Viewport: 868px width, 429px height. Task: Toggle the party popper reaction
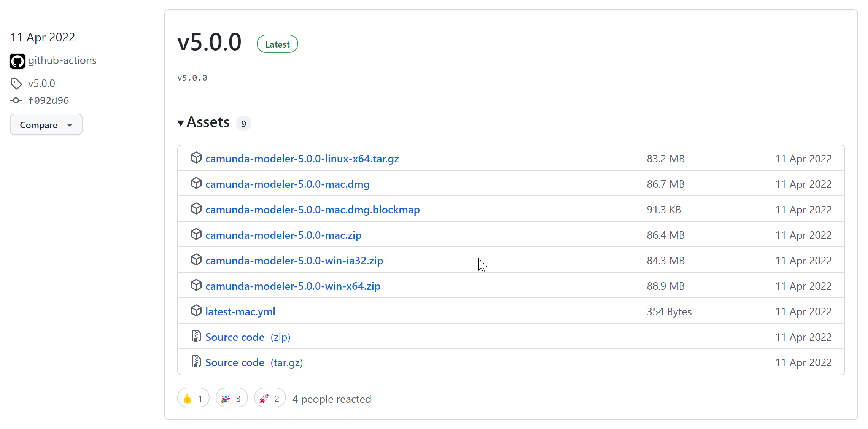tap(232, 398)
